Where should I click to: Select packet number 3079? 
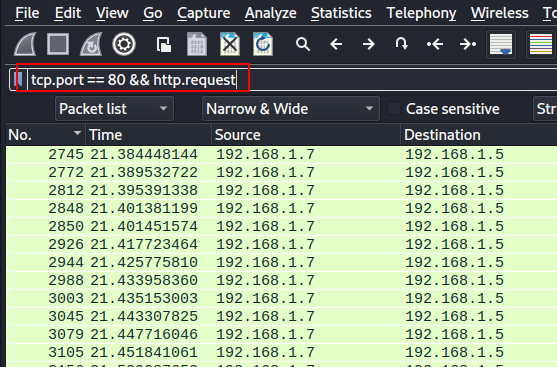pos(281,334)
